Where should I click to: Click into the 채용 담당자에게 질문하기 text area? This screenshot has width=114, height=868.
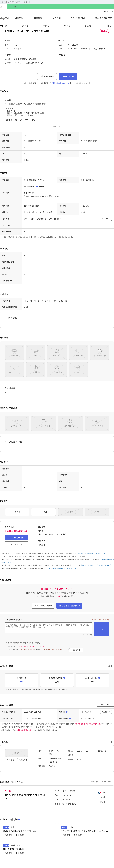pos(48,628)
